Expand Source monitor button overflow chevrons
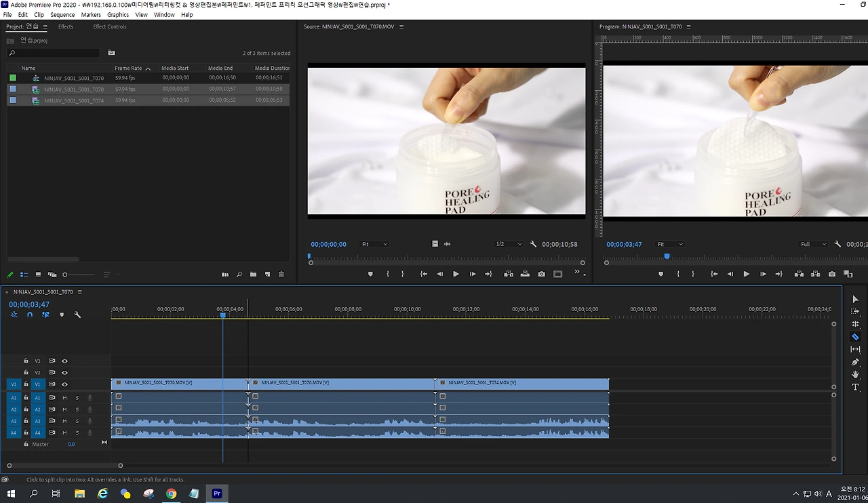Image resolution: width=868 pixels, height=503 pixels. [x=577, y=273]
